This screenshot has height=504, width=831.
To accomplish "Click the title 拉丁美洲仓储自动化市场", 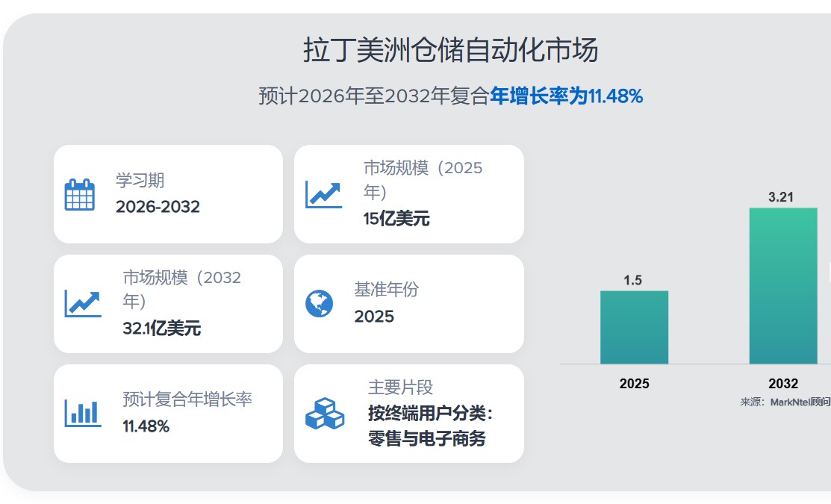I will [451, 50].
